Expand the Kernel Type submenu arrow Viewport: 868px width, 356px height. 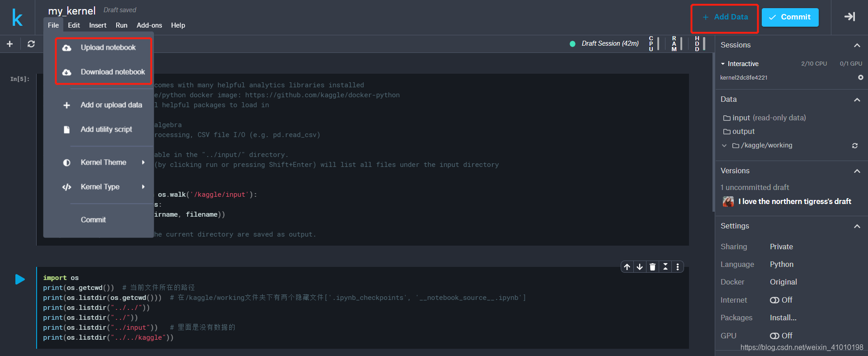(143, 187)
